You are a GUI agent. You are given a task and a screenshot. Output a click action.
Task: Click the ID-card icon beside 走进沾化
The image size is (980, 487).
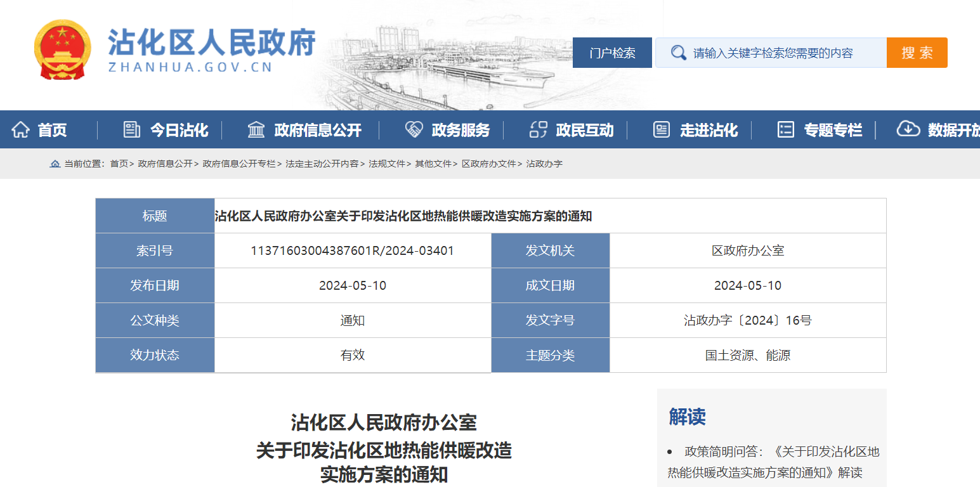click(x=661, y=129)
